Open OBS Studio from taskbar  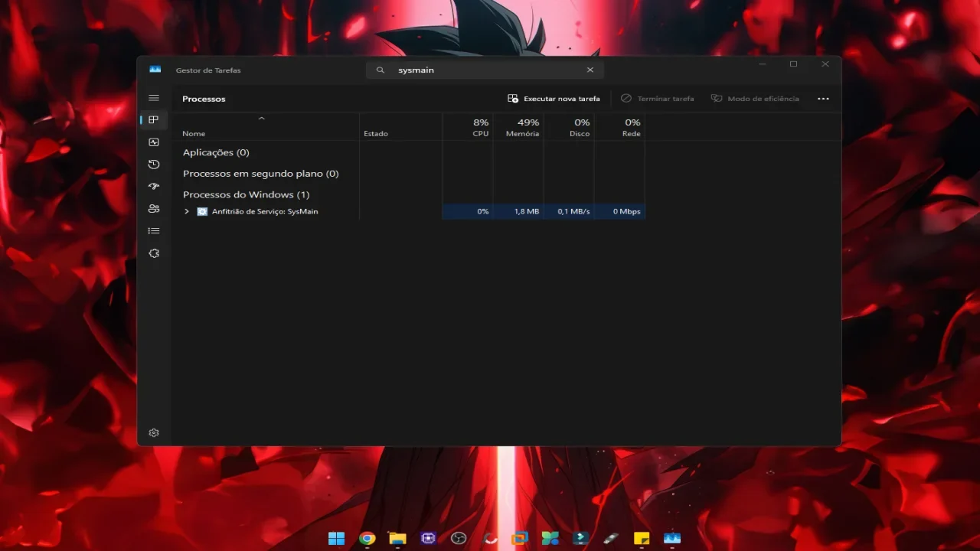point(459,538)
